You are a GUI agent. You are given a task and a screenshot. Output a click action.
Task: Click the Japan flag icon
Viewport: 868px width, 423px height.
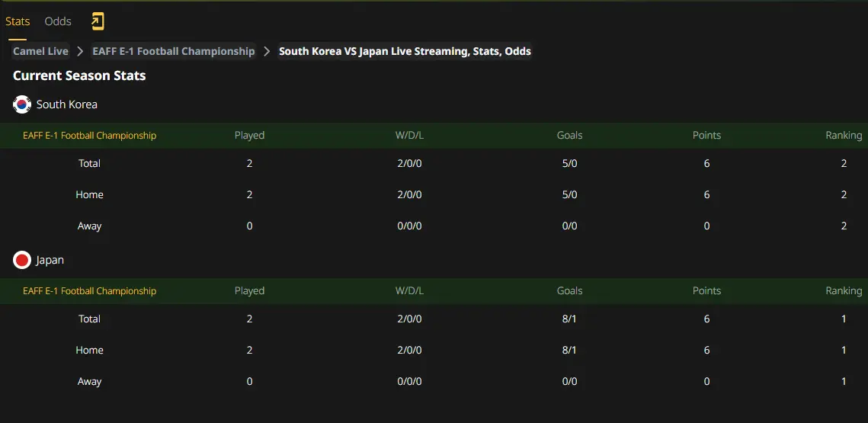pyautogui.click(x=22, y=260)
